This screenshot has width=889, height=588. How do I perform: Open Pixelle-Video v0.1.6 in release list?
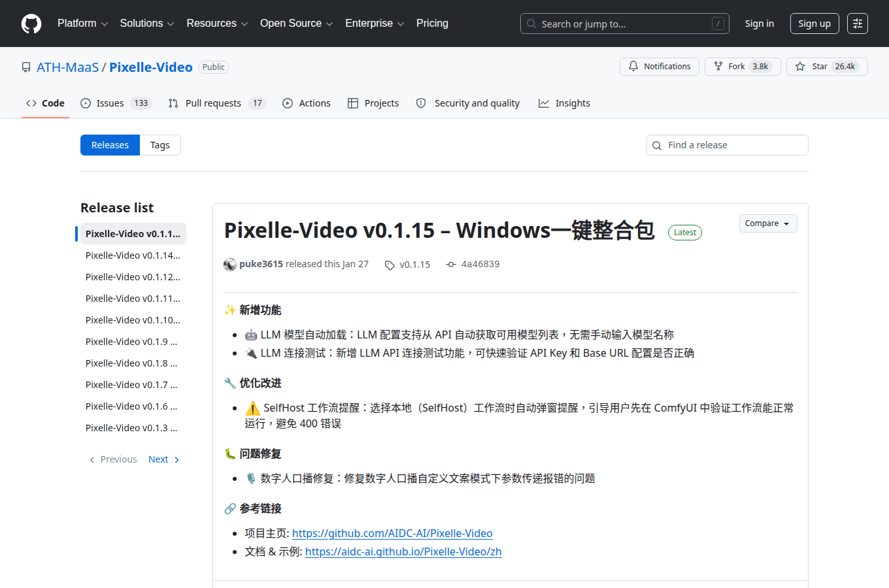point(133,406)
